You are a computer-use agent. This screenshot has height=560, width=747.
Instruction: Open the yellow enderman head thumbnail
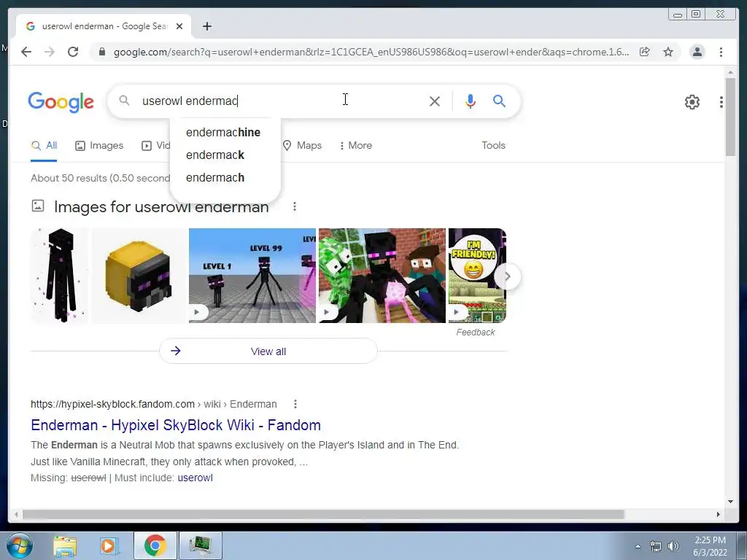pos(139,276)
